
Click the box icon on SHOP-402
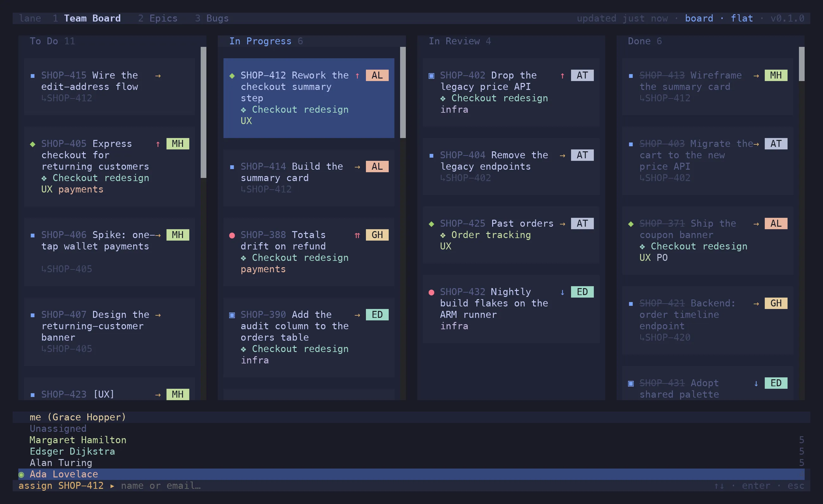(431, 76)
